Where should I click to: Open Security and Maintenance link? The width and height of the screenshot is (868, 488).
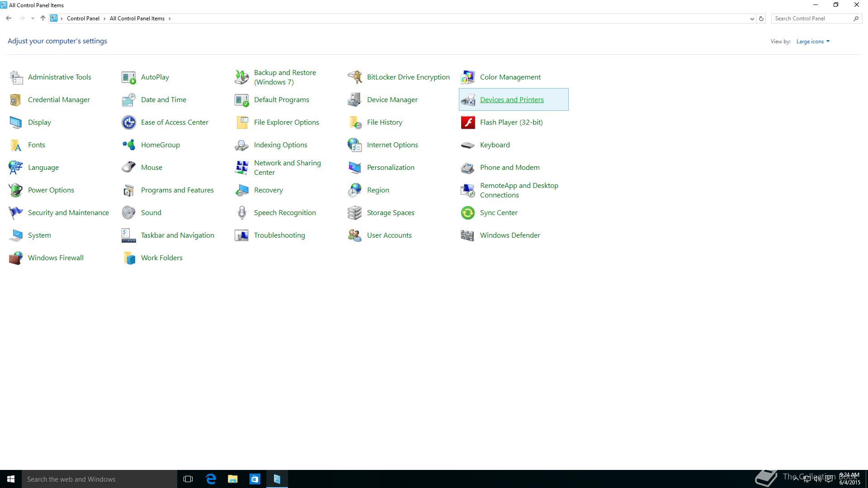click(68, 213)
